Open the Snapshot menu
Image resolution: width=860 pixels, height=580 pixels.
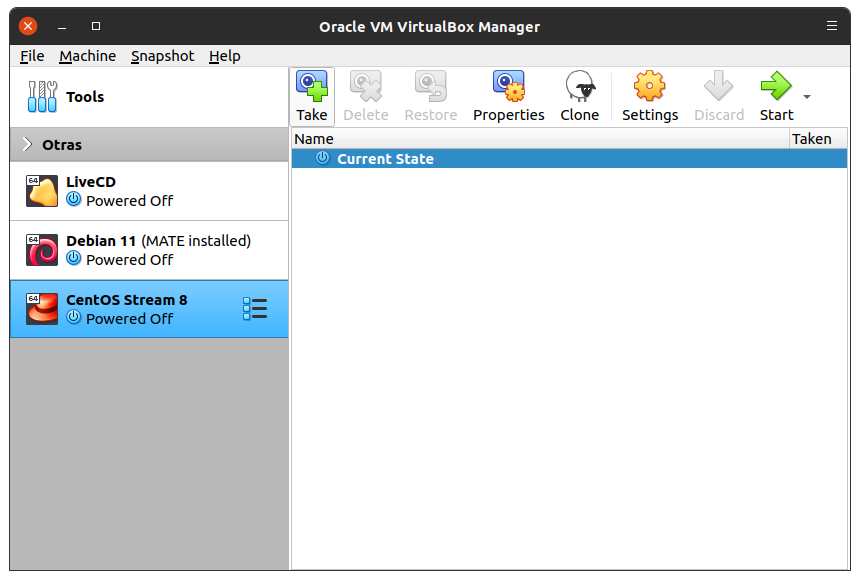pyautogui.click(x=162, y=56)
